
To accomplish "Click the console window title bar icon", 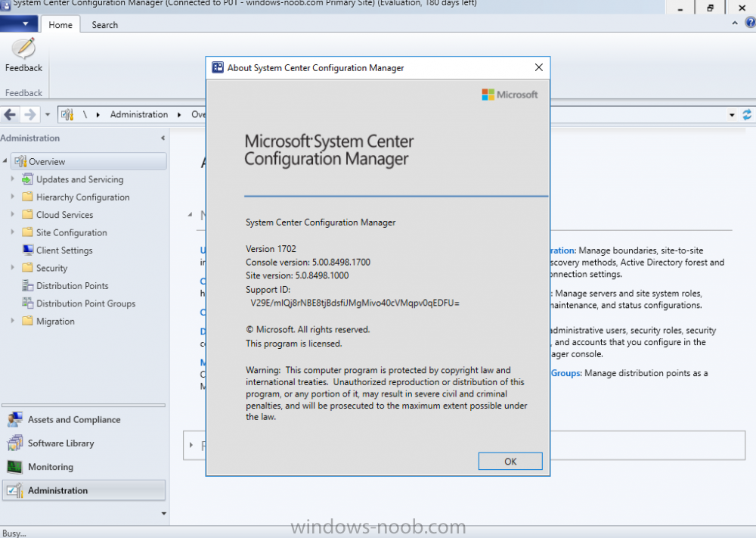I will [x=5, y=5].
